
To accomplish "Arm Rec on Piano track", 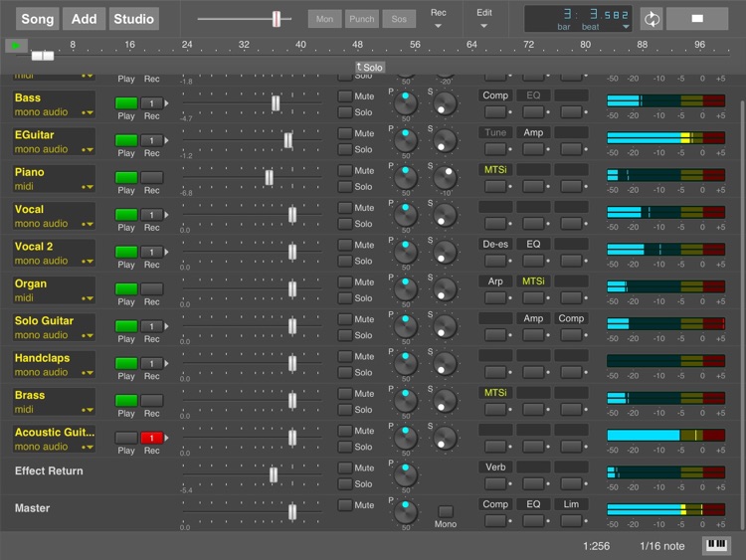I will pyautogui.click(x=152, y=177).
